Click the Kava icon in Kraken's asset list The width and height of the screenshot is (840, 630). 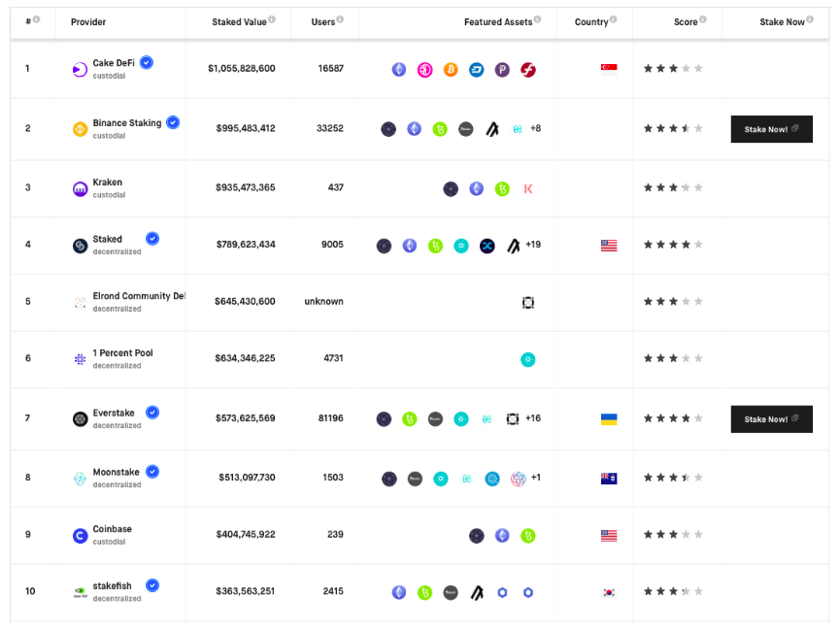click(527, 189)
